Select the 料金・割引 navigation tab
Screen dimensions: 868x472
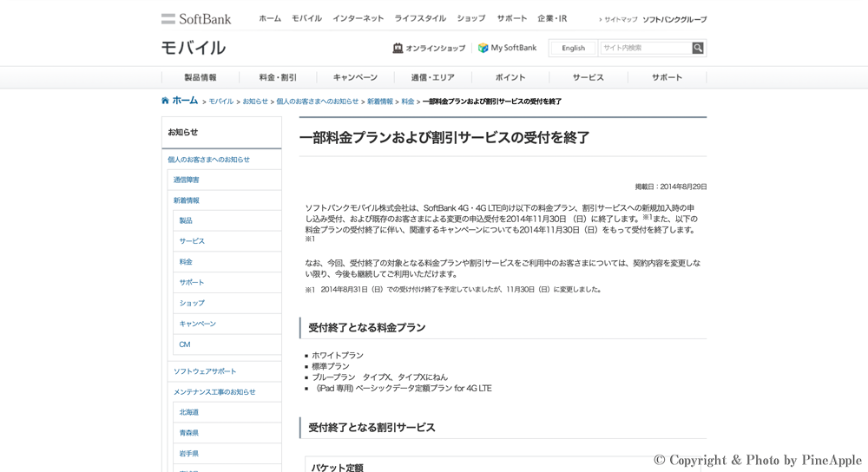(x=278, y=77)
